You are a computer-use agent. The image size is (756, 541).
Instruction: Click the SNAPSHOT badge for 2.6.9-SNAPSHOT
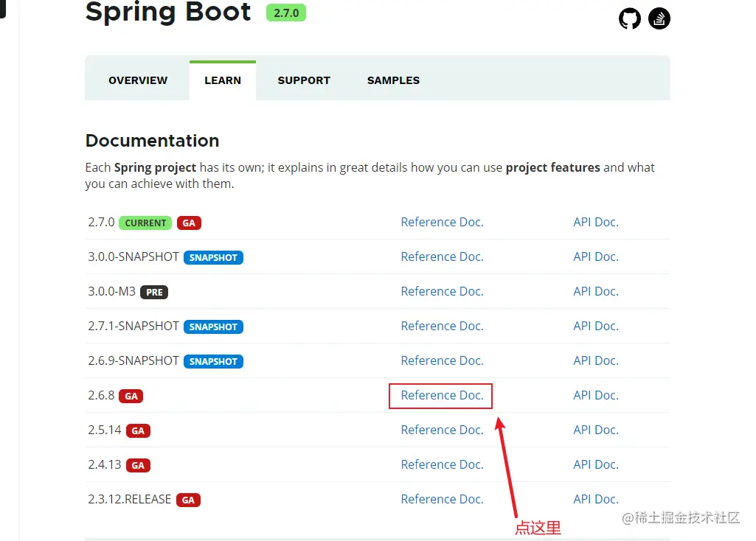pyautogui.click(x=213, y=361)
